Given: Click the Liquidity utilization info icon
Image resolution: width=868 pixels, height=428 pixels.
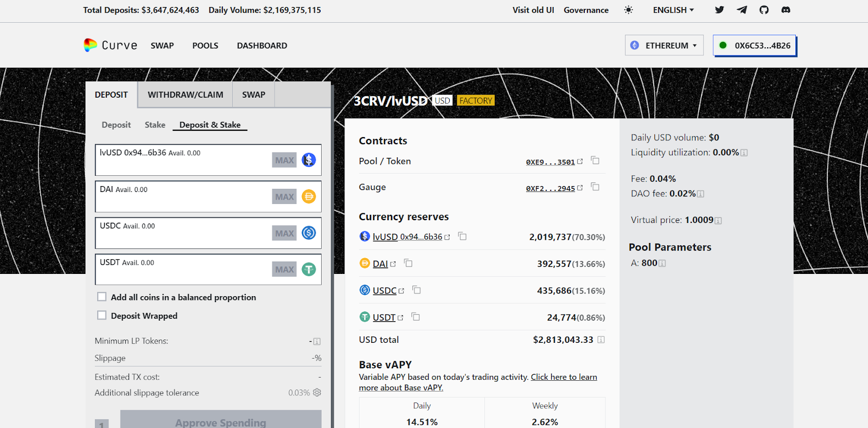Looking at the screenshot, I should coord(744,153).
